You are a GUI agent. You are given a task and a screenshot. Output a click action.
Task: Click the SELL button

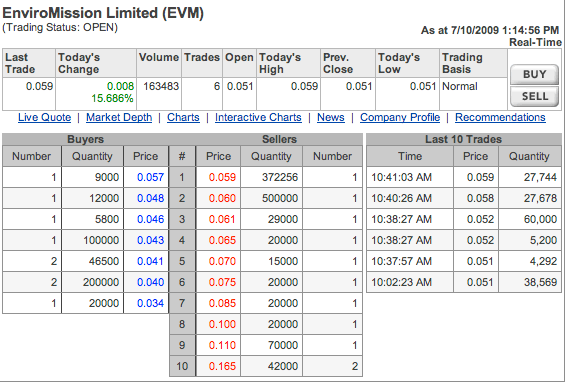[534, 96]
